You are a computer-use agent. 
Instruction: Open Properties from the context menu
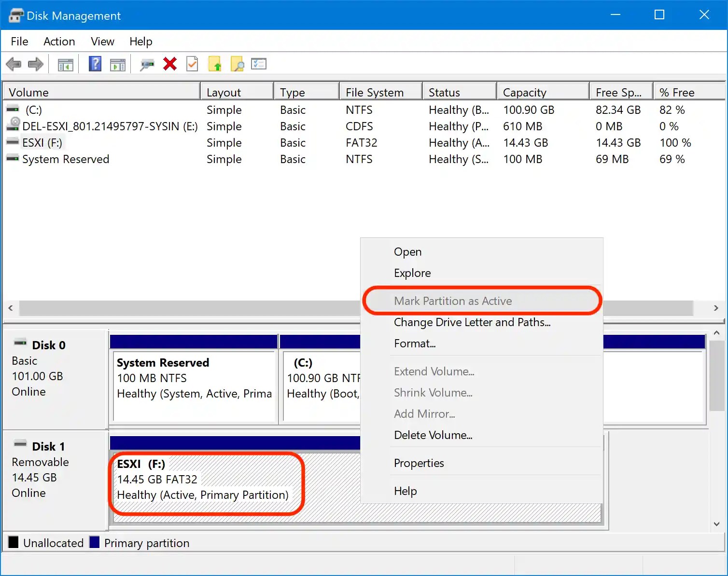pyautogui.click(x=419, y=463)
